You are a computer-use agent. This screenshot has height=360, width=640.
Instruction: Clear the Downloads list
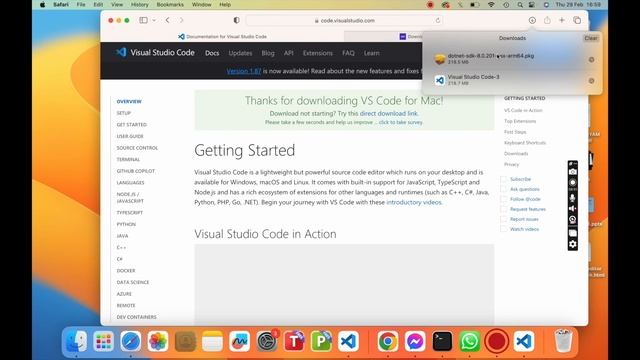click(x=591, y=38)
